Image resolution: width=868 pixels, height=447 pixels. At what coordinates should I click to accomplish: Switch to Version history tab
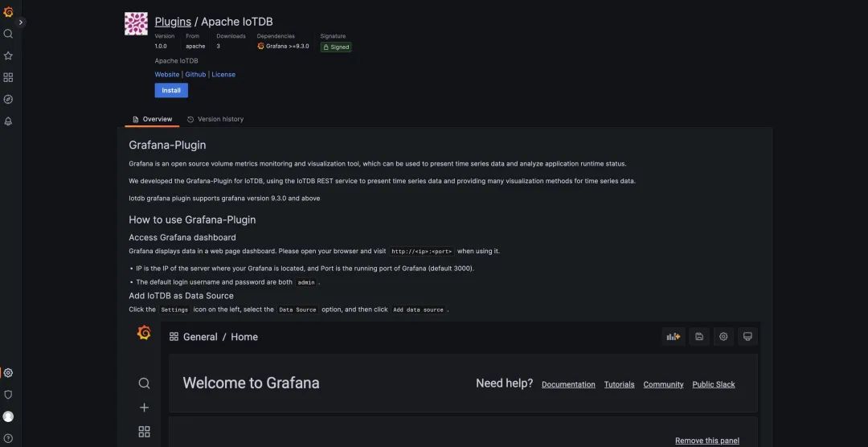click(215, 119)
